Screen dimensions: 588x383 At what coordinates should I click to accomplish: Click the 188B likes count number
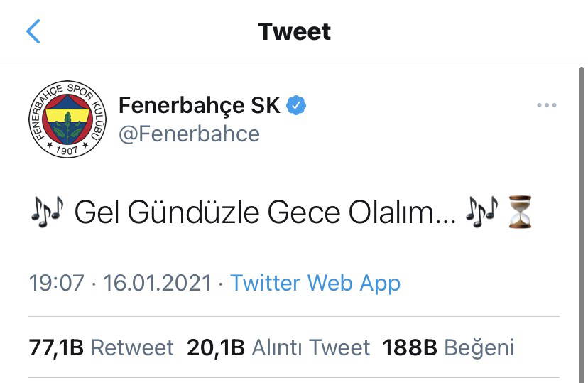410,347
